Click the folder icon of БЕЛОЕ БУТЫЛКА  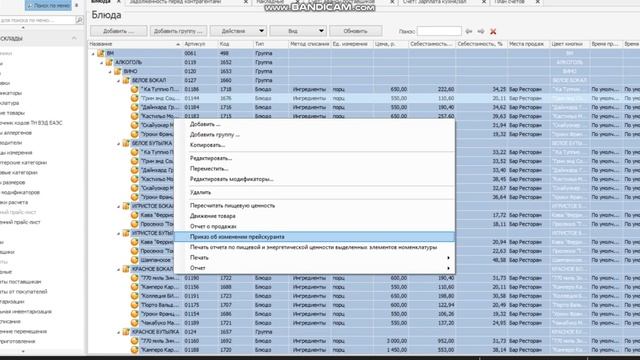coord(126,143)
